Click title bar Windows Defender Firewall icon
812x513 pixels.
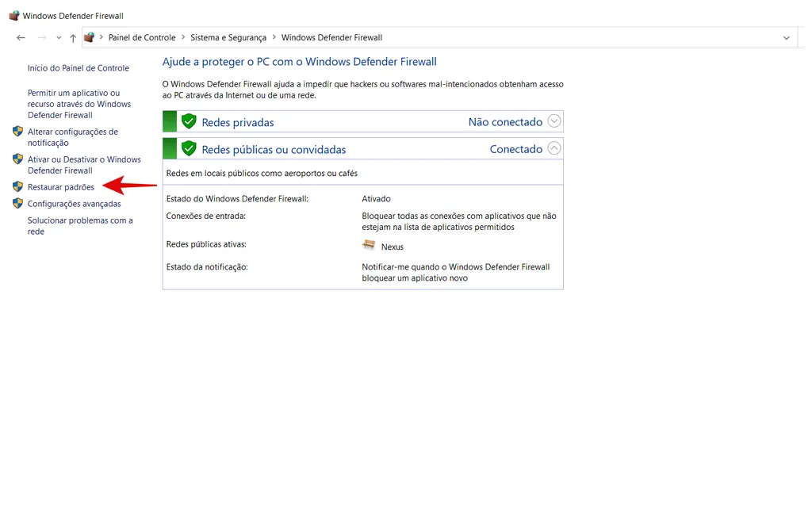[x=14, y=16]
